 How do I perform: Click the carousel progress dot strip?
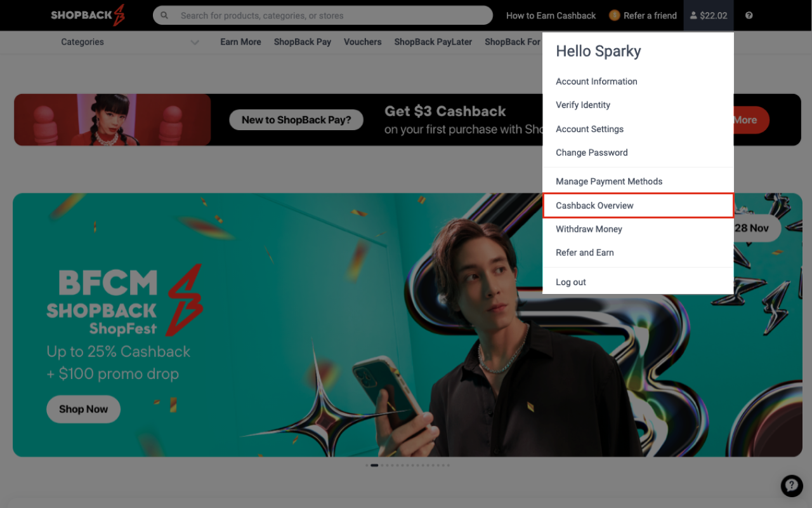[x=407, y=465]
